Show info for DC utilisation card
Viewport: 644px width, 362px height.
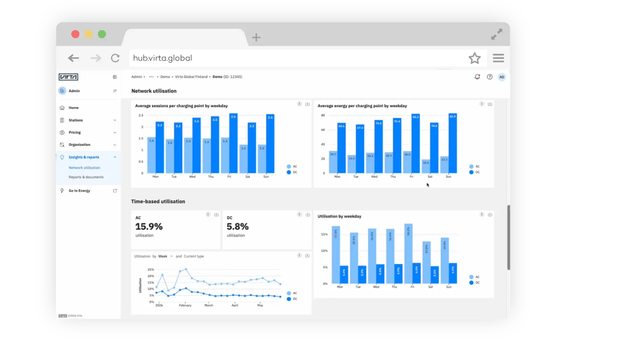point(300,215)
